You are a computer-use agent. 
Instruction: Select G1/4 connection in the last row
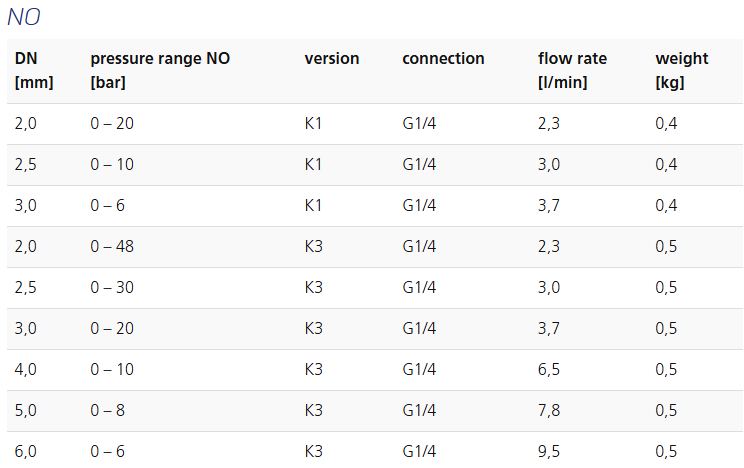(419, 451)
